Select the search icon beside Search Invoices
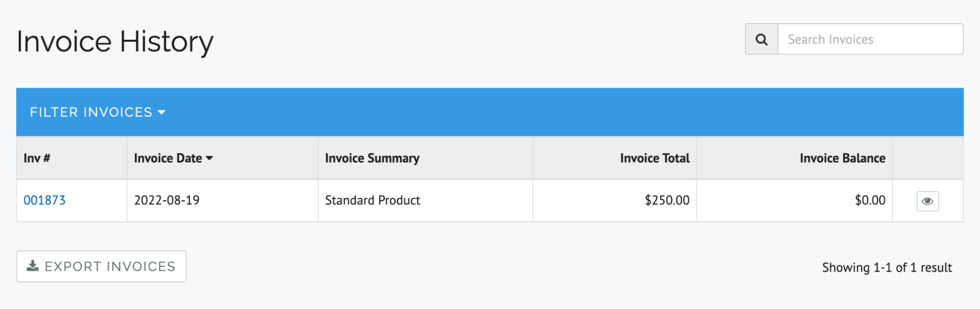 (x=761, y=39)
